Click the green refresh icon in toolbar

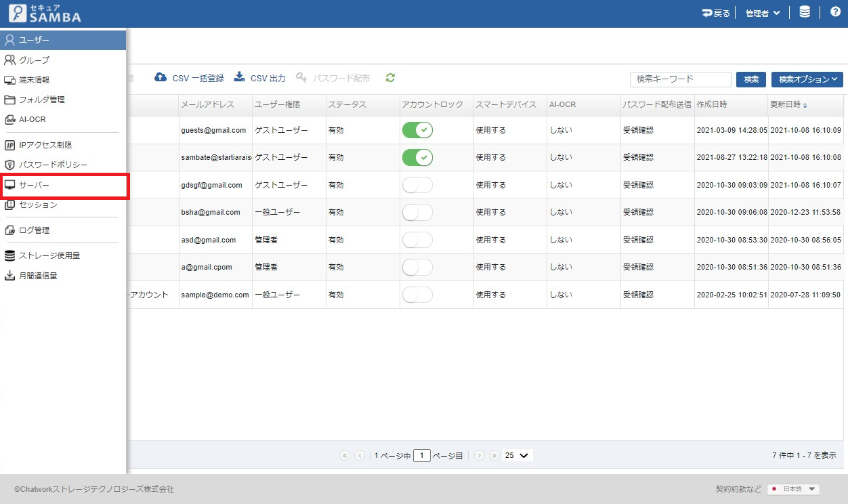coord(390,78)
